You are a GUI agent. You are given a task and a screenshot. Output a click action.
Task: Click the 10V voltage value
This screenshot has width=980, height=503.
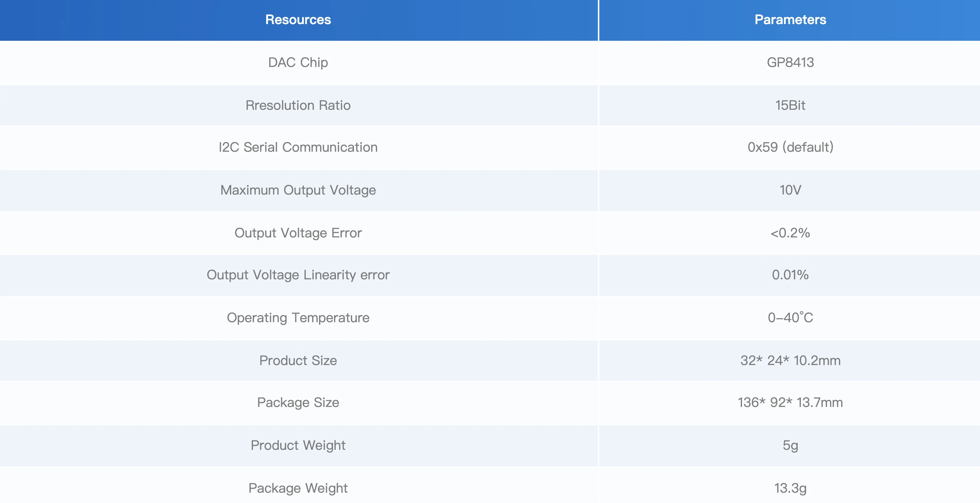790,190
